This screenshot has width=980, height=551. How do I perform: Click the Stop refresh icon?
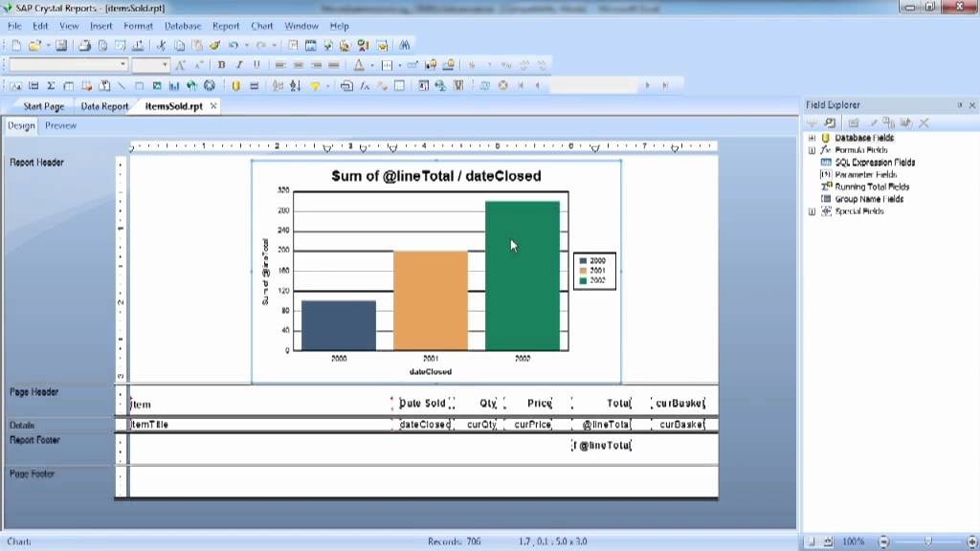coord(502,85)
